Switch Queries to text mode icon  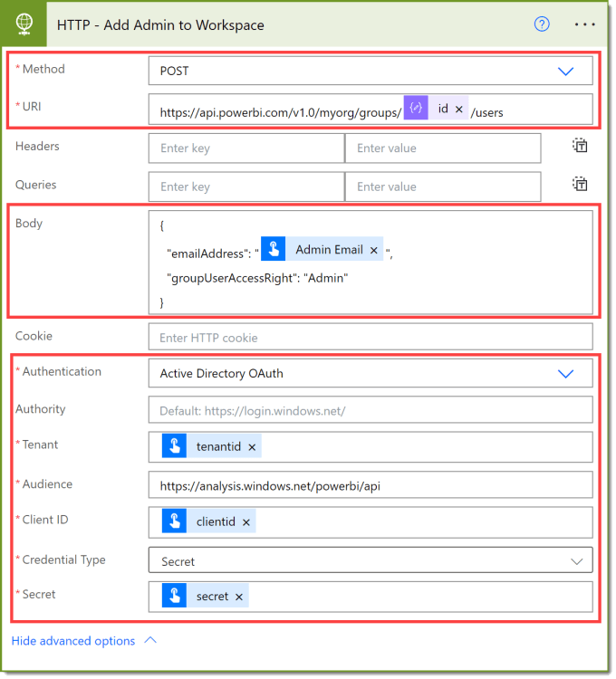(x=580, y=185)
